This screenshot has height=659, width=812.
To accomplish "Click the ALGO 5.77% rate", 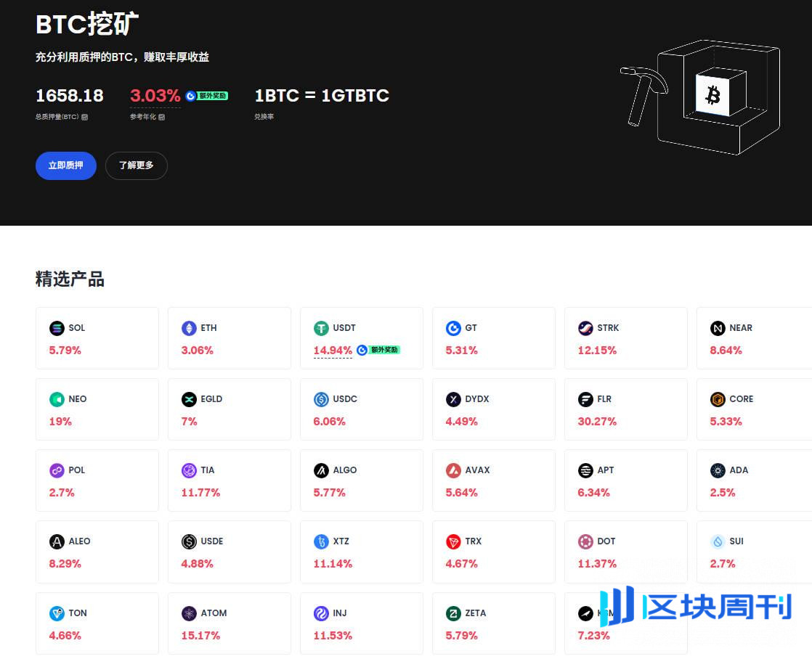I will point(329,493).
